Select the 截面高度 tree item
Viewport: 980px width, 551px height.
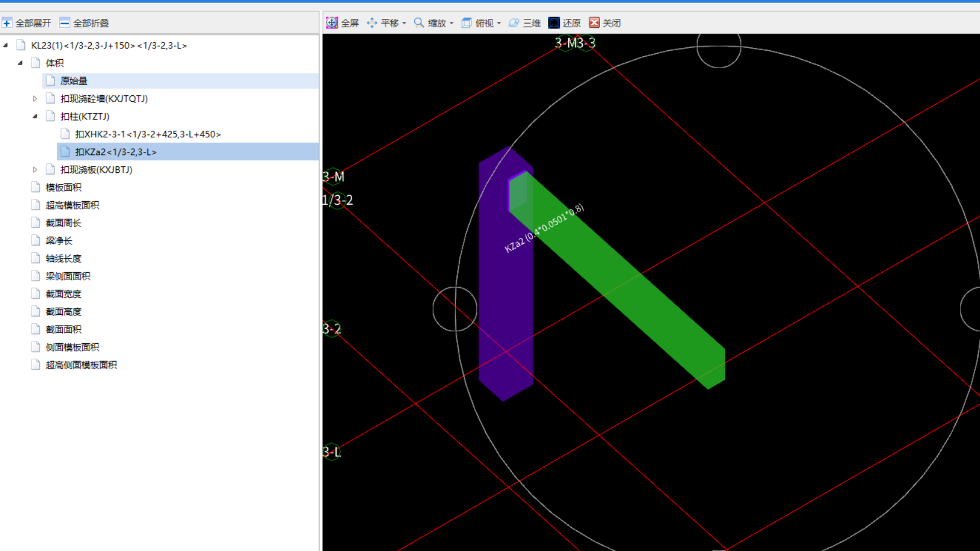pos(63,312)
